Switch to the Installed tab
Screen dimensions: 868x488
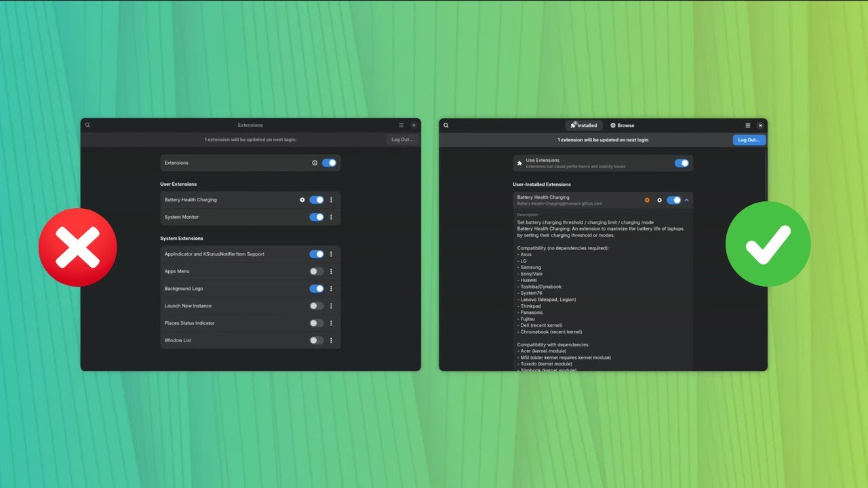pyautogui.click(x=584, y=125)
